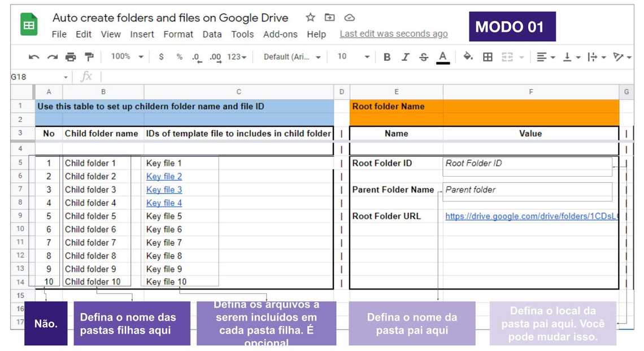644x351 pixels.
Task: Click the Move to folder icon
Action: click(329, 17)
